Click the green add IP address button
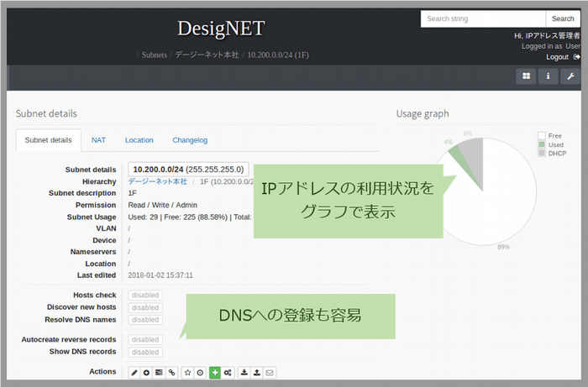 point(214,372)
